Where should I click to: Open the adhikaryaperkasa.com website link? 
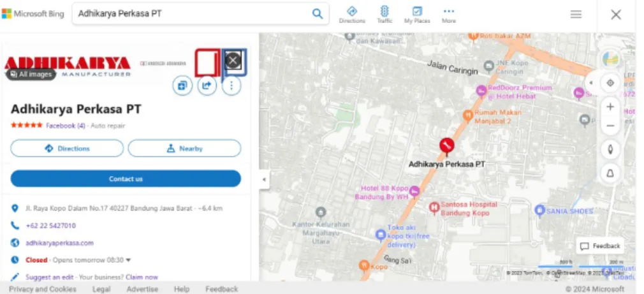tap(59, 243)
